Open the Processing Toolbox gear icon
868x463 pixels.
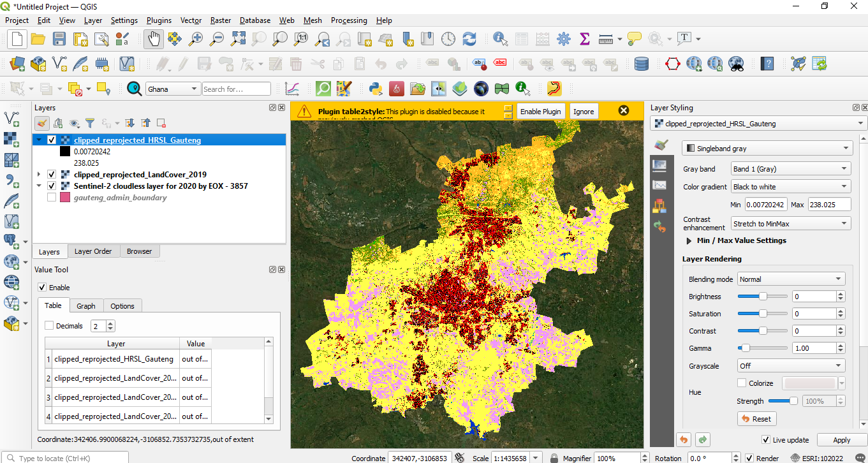[x=563, y=40]
